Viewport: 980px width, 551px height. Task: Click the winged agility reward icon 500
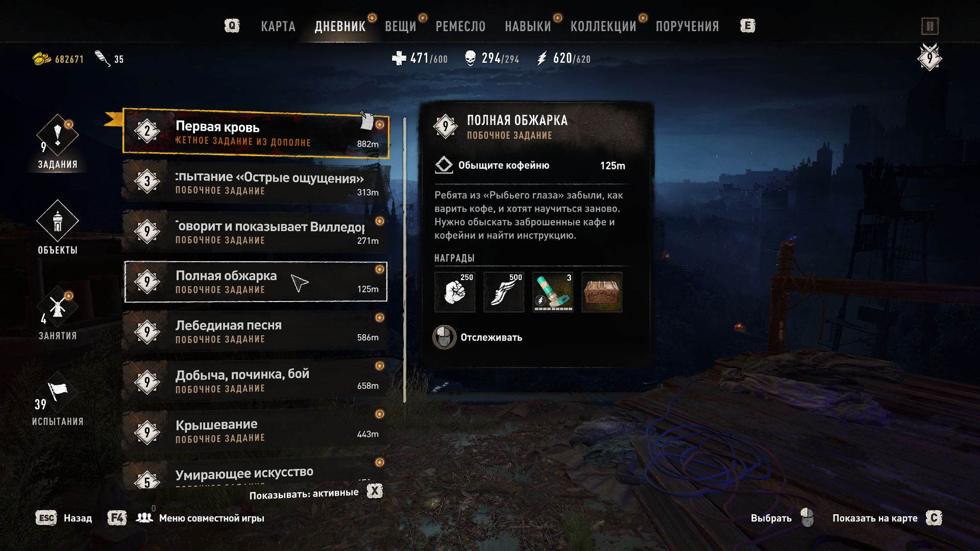(503, 292)
